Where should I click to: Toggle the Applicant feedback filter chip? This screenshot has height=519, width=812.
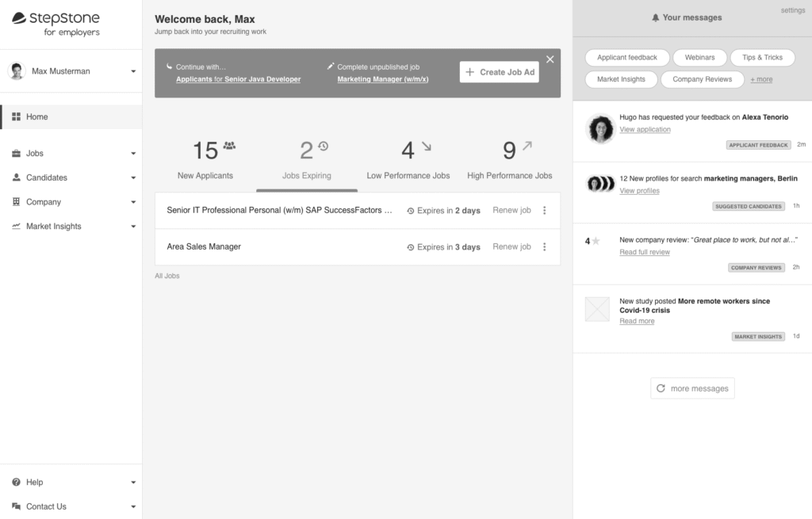626,58
